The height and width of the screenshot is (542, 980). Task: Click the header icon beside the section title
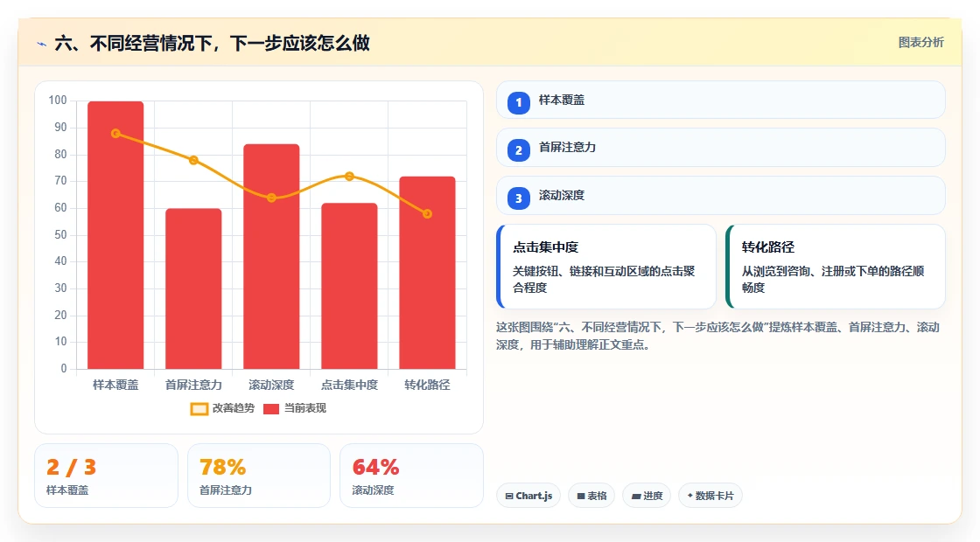[42, 44]
